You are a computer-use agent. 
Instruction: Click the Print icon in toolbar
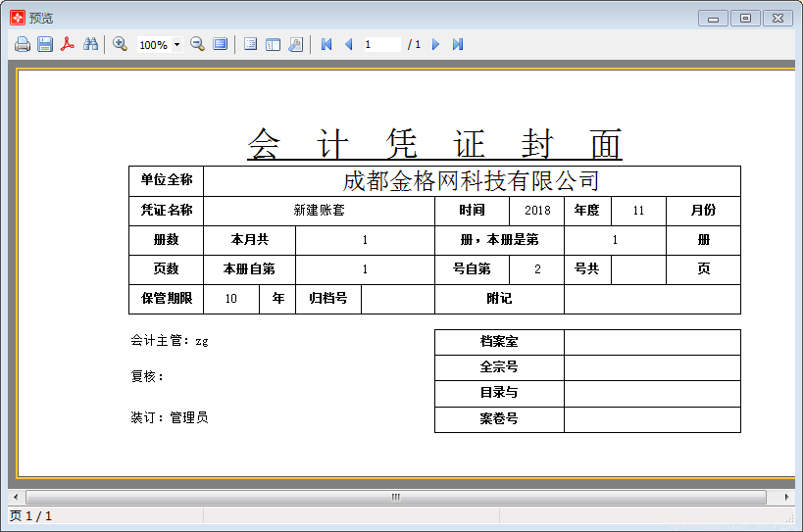tap(22, 44)
